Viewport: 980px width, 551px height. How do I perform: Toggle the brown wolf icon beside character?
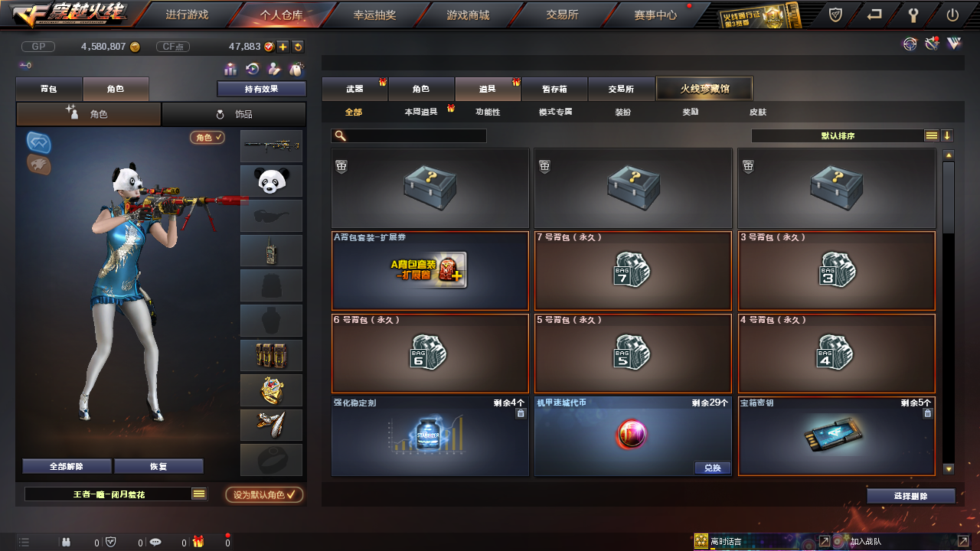(39, 165)
